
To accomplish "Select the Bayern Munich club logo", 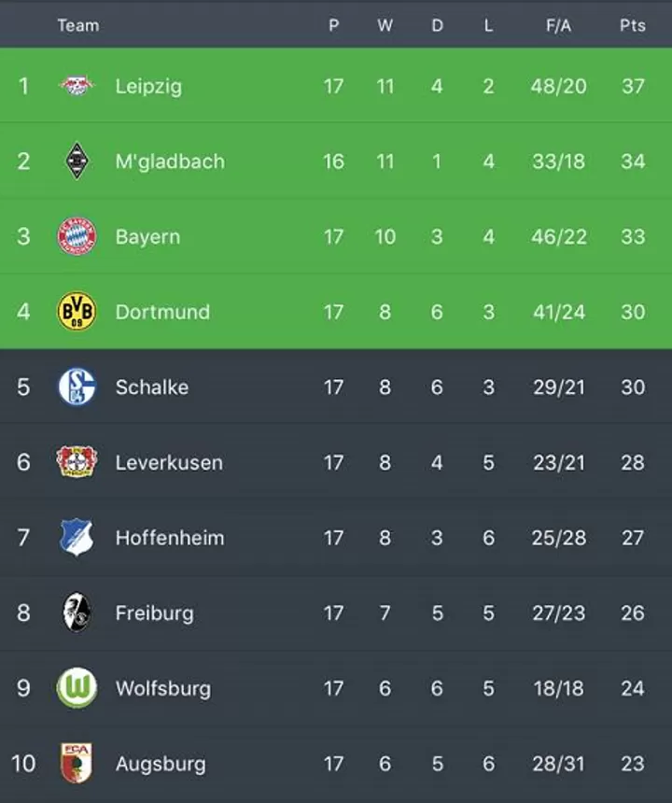I will [77, 236].
